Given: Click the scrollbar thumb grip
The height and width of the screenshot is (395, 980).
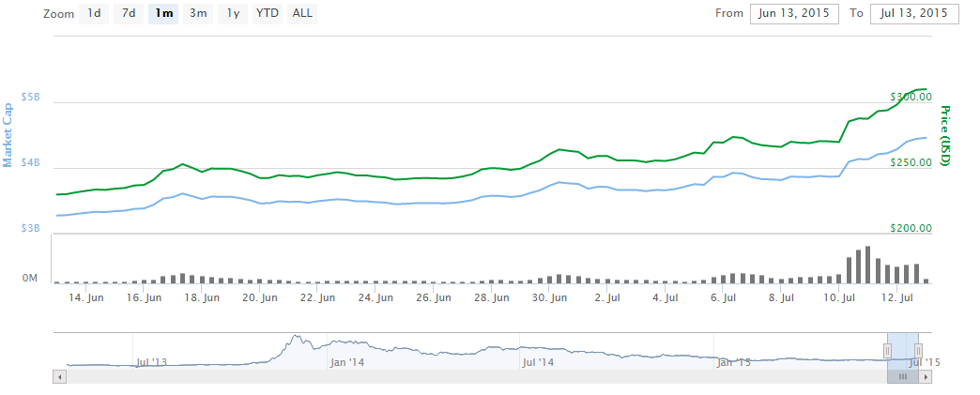Looking at the screenshot, I should (902, 376).
